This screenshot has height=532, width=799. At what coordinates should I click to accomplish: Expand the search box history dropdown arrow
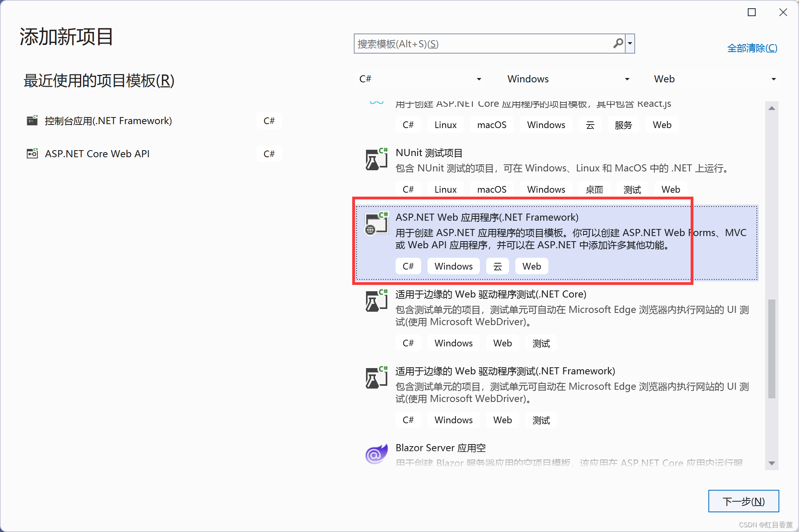tap(630, 43)
